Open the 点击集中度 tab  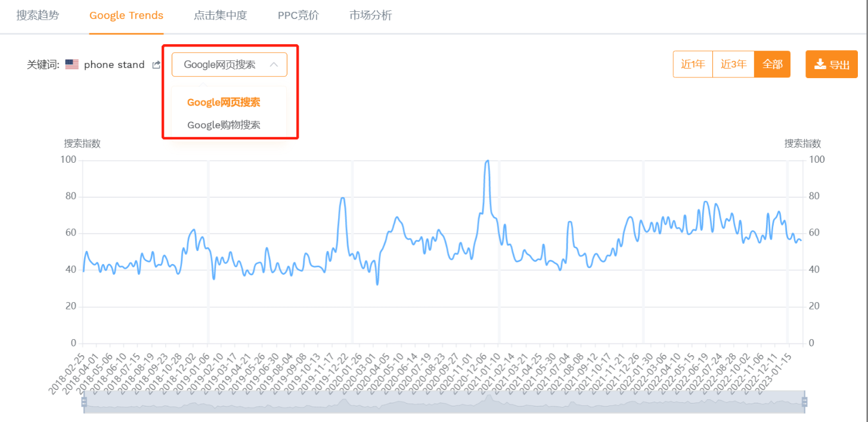[x=221, y=15]
